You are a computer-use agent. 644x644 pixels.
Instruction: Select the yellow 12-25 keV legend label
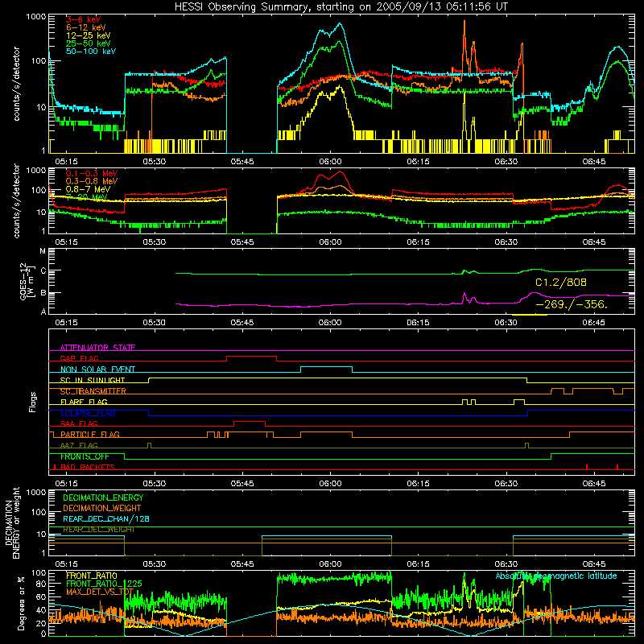[89, 35]
